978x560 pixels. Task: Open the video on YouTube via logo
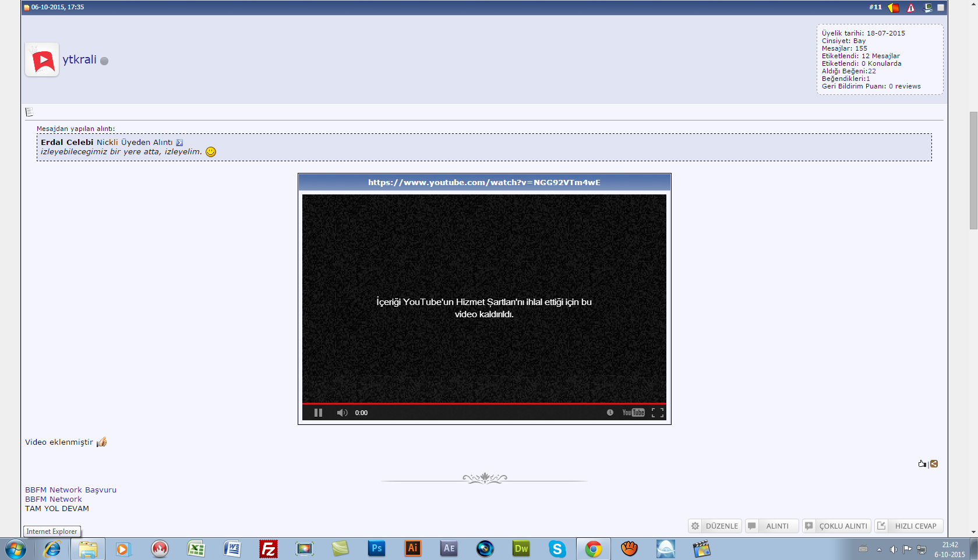click(633, 413)
